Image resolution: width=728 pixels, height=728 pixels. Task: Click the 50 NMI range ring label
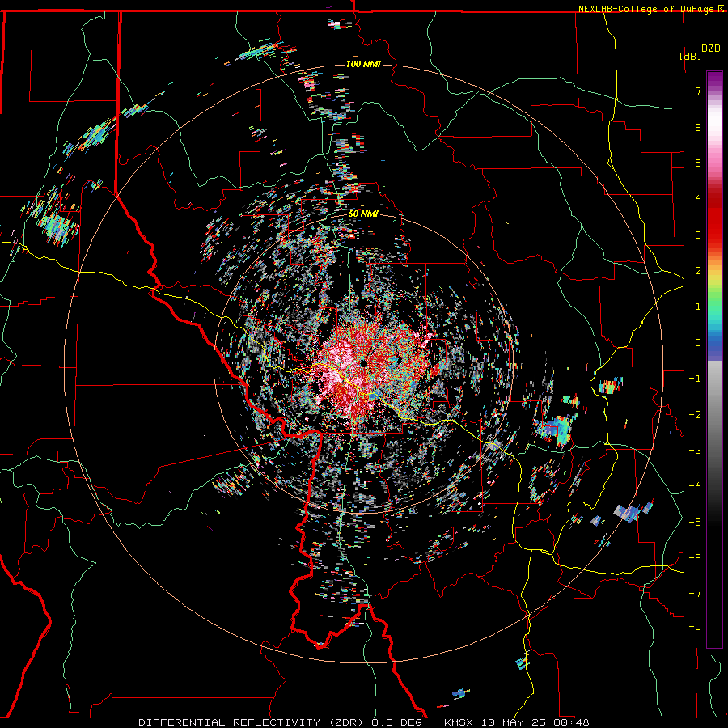pos(363,214)
